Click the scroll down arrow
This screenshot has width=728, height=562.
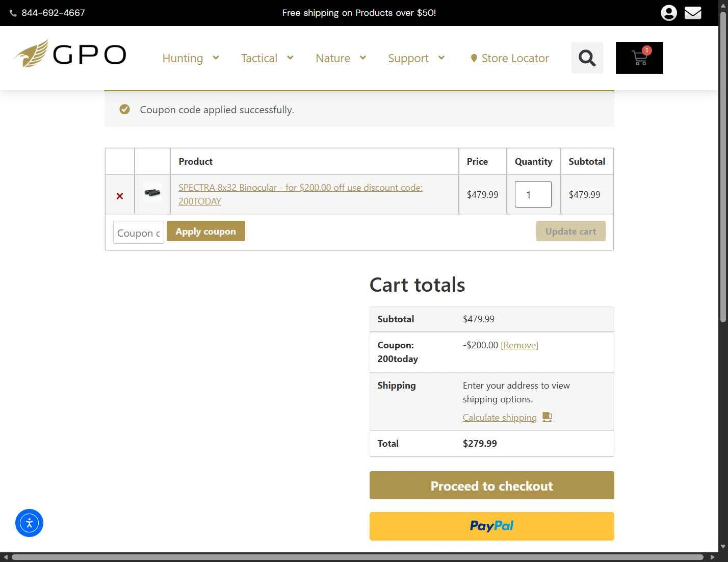tap(723, 547)
